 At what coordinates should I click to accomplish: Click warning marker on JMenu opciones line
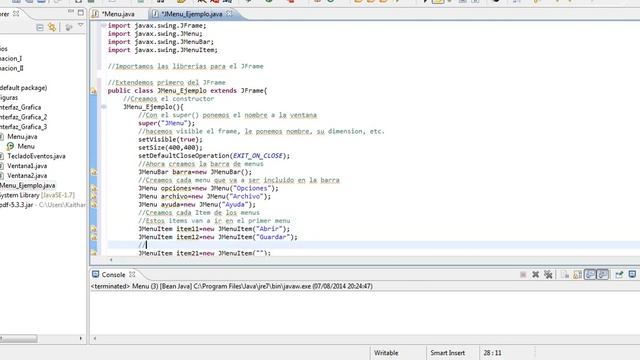[x=93, y=189]
